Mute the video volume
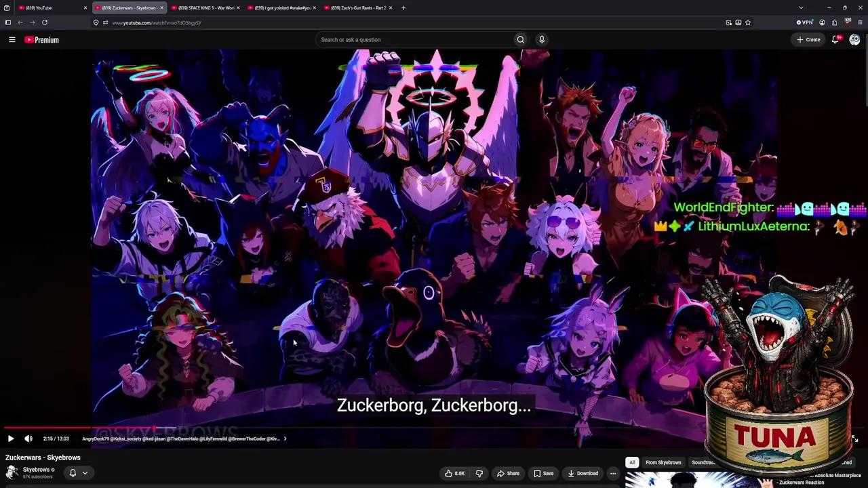Viewport: 868px width, 488px height. click(x=28, y=439)
